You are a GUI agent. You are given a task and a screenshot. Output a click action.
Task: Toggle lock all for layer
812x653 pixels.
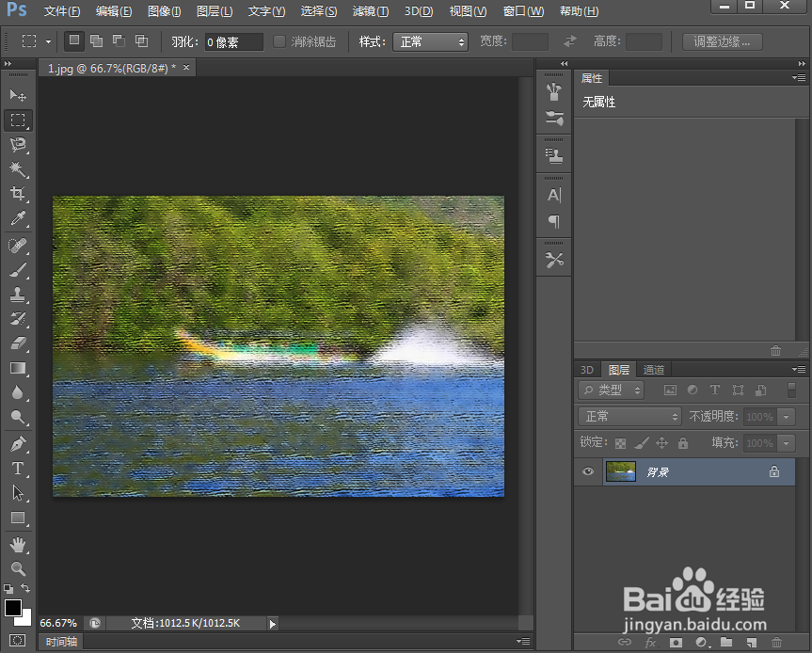[x=683, y=443]
